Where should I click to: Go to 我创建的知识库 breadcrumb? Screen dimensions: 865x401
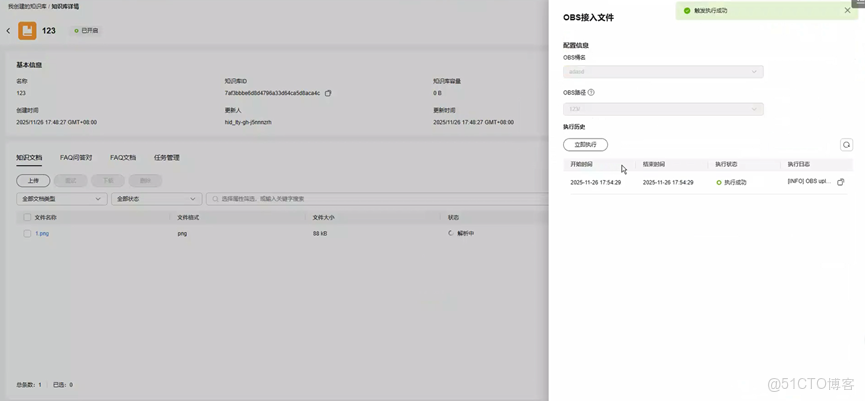(27, 6)
